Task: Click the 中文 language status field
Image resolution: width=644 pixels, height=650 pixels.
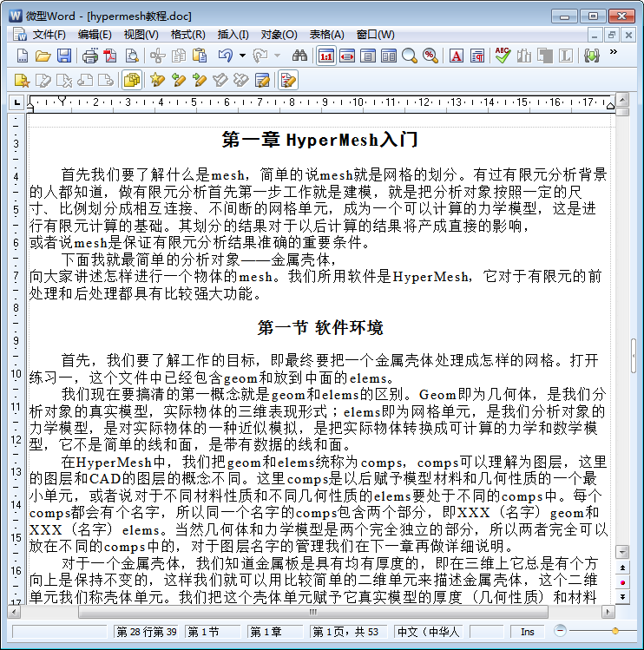Action: (x=428, y=632)
